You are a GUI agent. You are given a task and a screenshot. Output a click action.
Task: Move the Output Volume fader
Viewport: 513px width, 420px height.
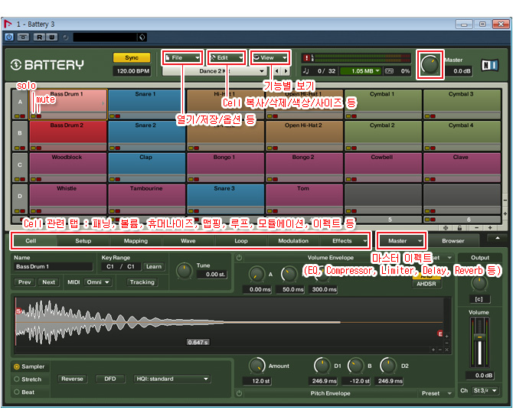(x=479, y=337)
